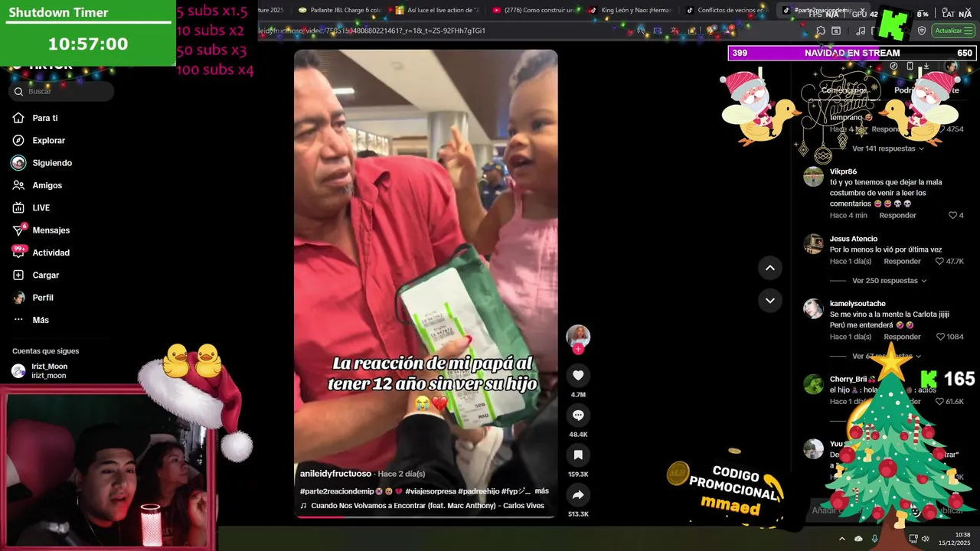Click the taskbar microphone icon
Image resolution: width=980 pixels, height=551 pixels.
875,539
